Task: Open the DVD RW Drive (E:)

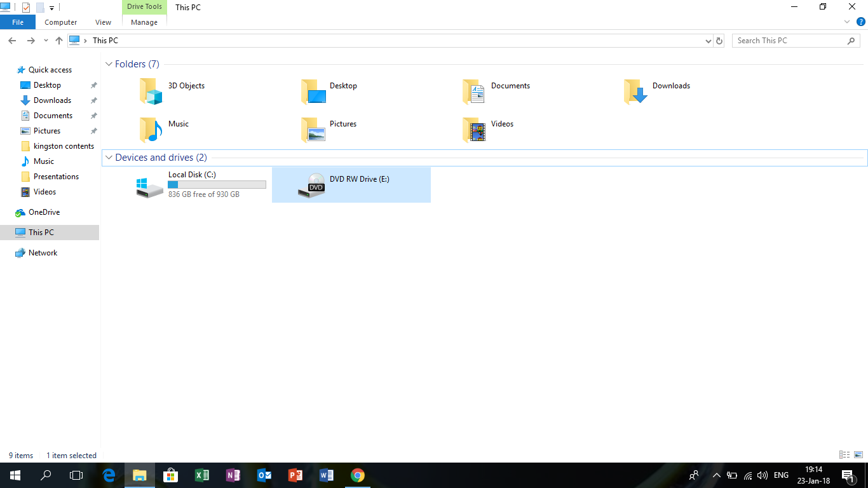Action: click(351, 185)
